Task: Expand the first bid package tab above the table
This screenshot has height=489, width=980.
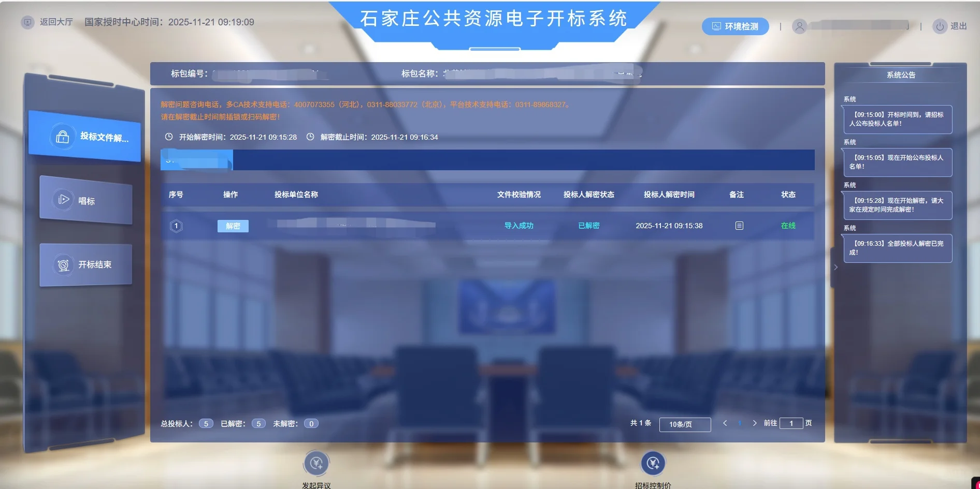Action: click(197, 159)
